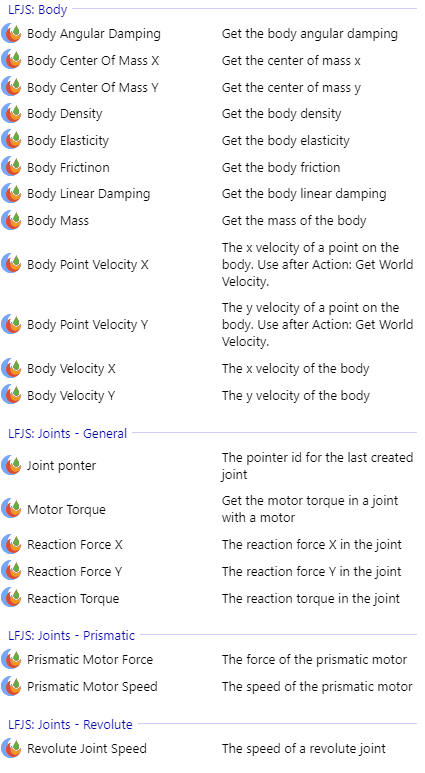Select the LFJS: Joints - General header
425x773 pixels.
pyautogui.click(x=68, y=433)
